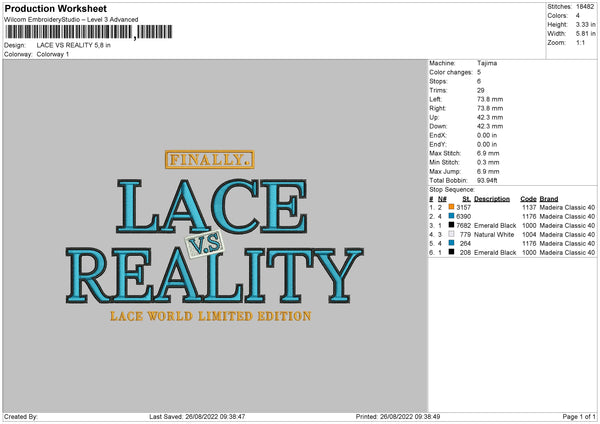Select Emerald Black description in stop 3
This screenshot has height=424, width=600.
(495, 225)
